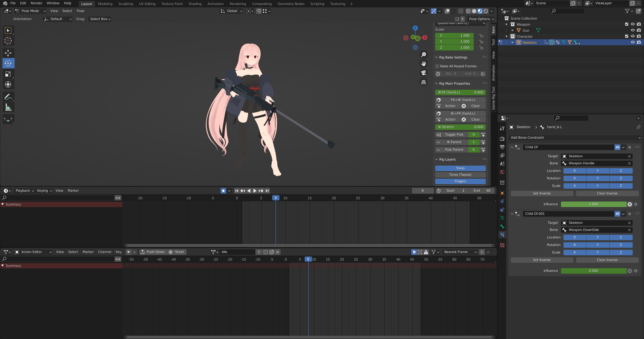
Task: Open Keying menu in timeline
Action: point(45,191)
